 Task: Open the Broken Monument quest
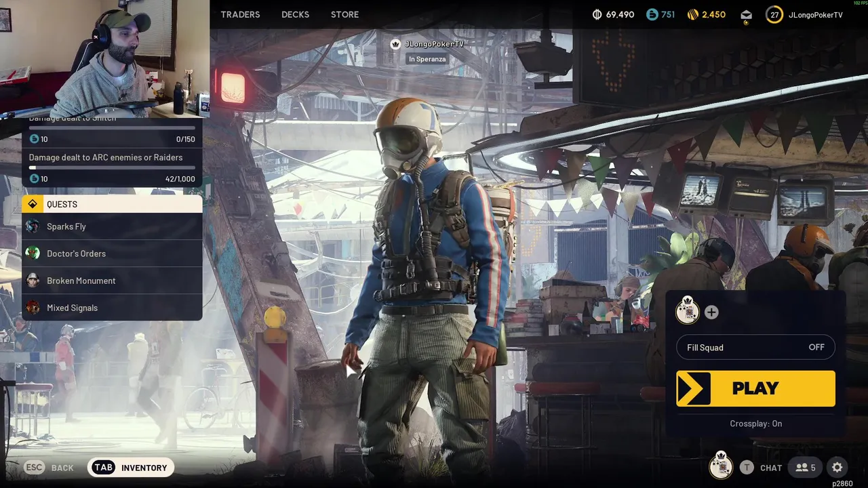[x=112, y=281]
